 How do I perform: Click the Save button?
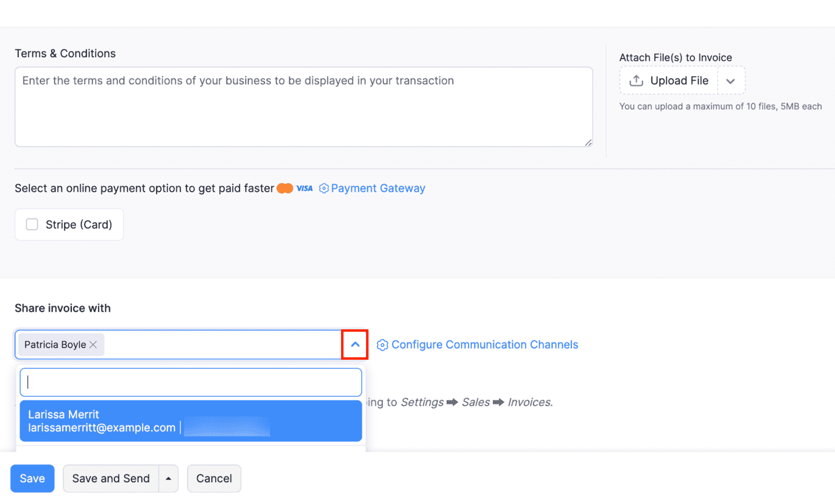click(x=32, y=478)
